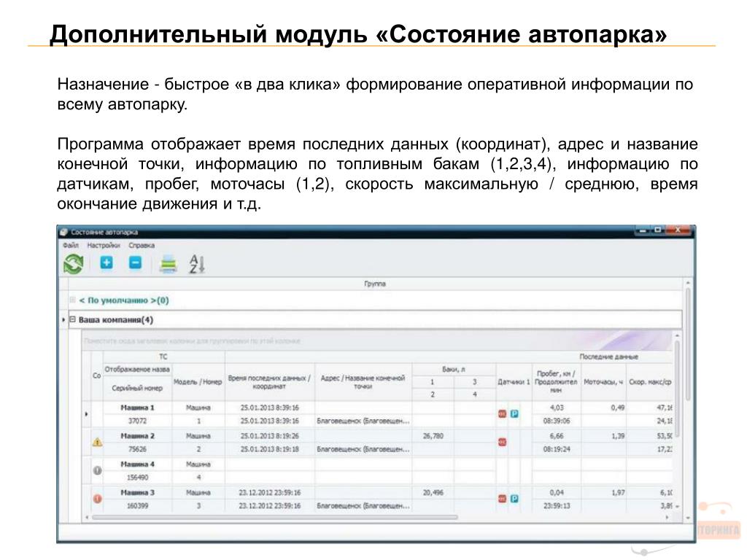This screenshot has height=560, width=747.
Task: Click the 'Скор. макс/ср' column header
Action: tap(650, 382)
